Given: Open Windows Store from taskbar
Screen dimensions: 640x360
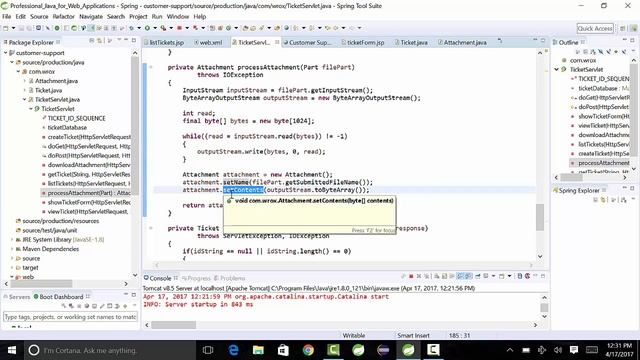Looking at the screenshot, I should [x=283, y=350].
